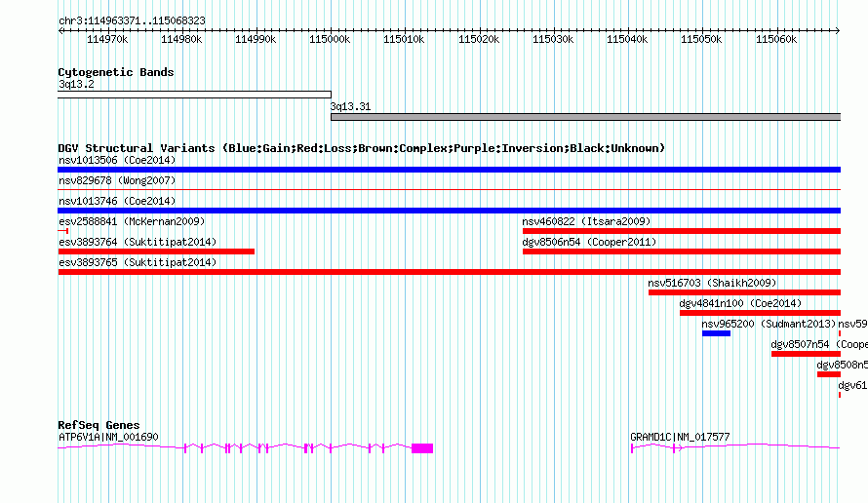
Task: Click the 115010k ruler tick label
Action: coord(404,39)
